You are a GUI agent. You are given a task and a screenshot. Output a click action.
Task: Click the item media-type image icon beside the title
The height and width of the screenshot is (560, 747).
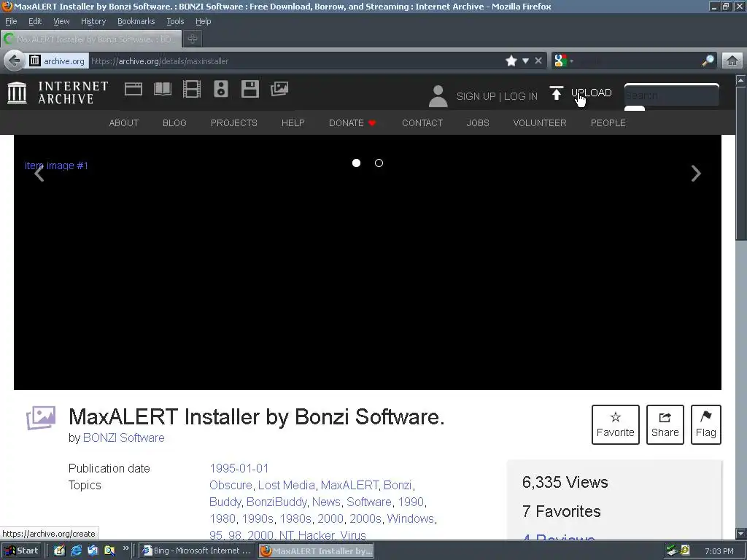(x=41, y=418)
